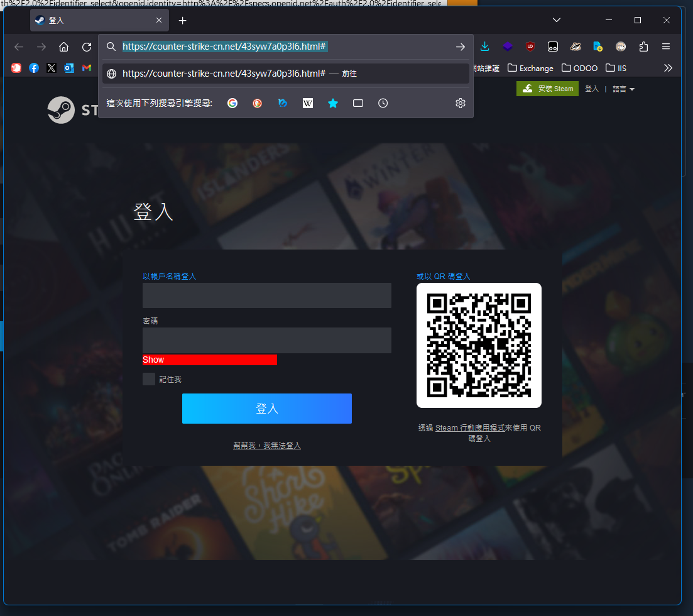Click the go arrow in the address bar
This screenshot has height=616, width=693.
(x=460, y=47)
